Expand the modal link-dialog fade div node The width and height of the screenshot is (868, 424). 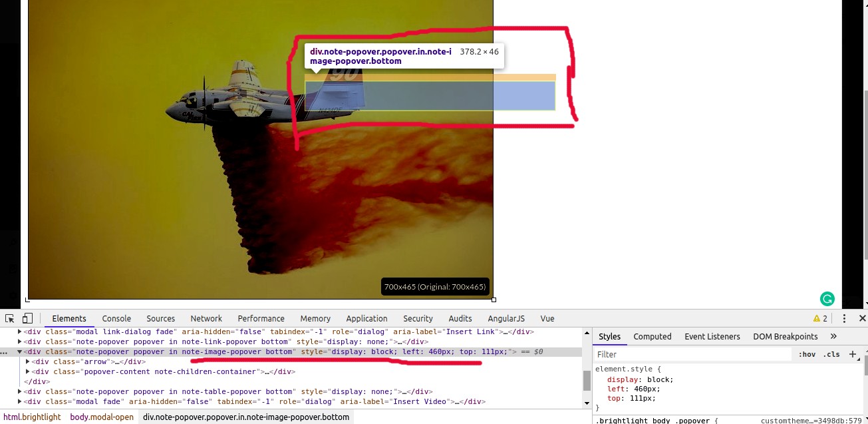tap(20, 331)
